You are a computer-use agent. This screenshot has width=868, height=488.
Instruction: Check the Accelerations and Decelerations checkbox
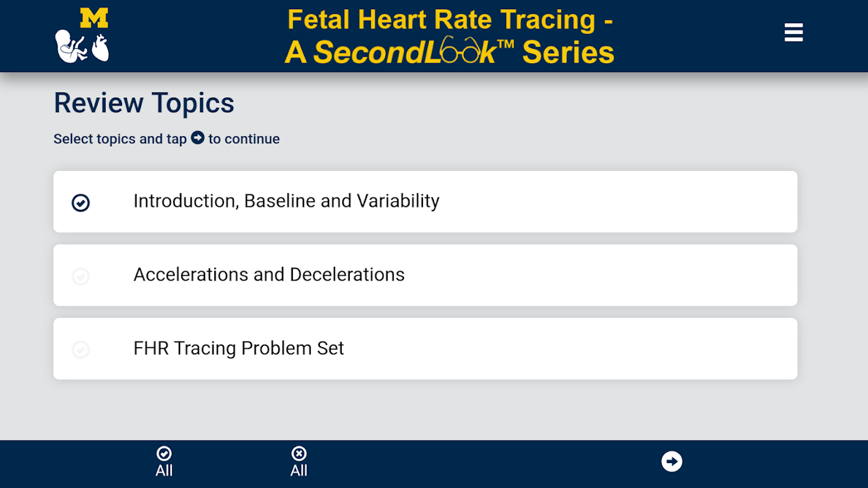tap(81, 276)
